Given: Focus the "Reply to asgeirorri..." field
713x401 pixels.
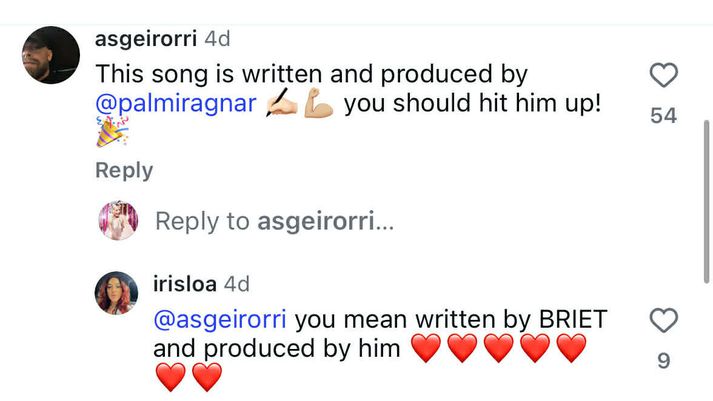Looking at the screenshot, I should pyautogui.click(x=275, y=221).
